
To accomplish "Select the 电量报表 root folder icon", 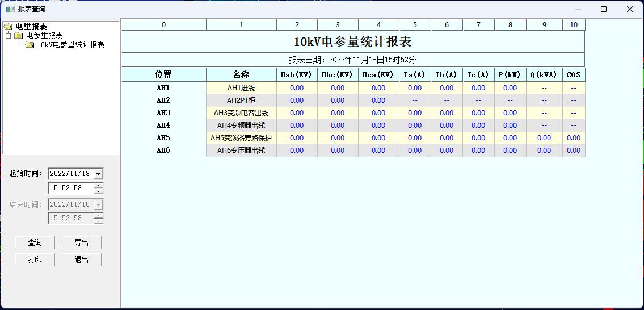I will pyautogui.click(x=8, y=26).
